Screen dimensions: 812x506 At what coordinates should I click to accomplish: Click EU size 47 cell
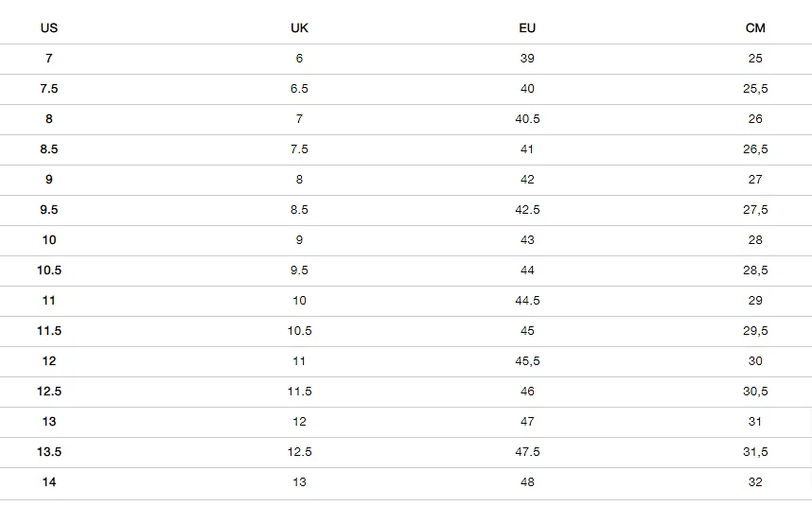(x=527, y=422)
